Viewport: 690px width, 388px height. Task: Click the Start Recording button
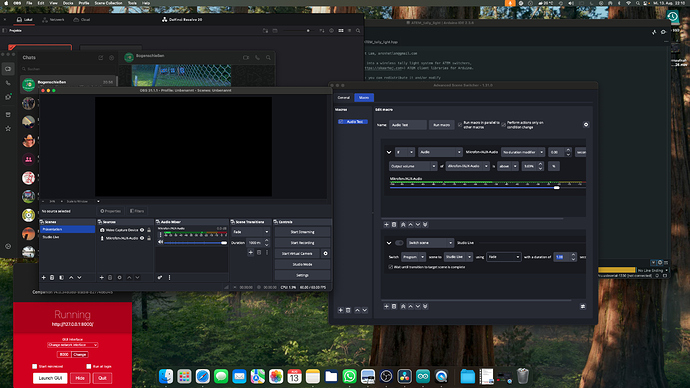pos(302,243)
